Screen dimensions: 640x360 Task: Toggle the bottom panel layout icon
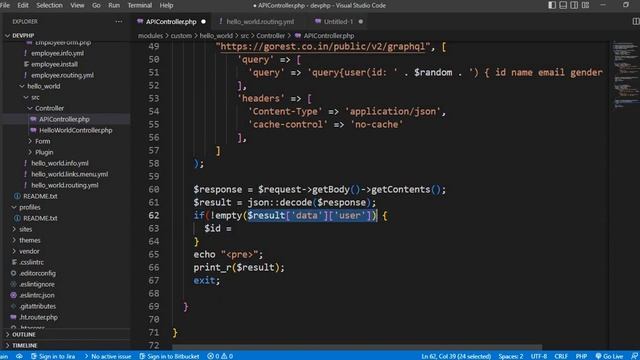tap(563, 5)
